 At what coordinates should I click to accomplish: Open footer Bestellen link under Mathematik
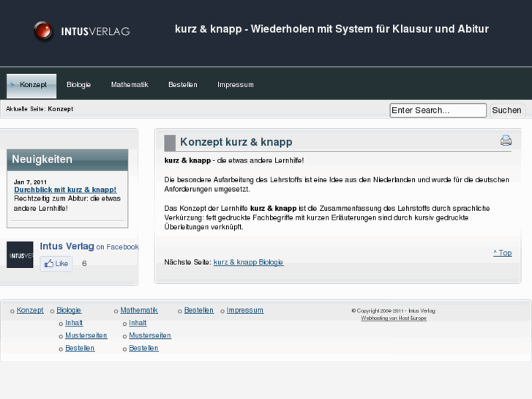pyautogui.click(x=143, y=348)
